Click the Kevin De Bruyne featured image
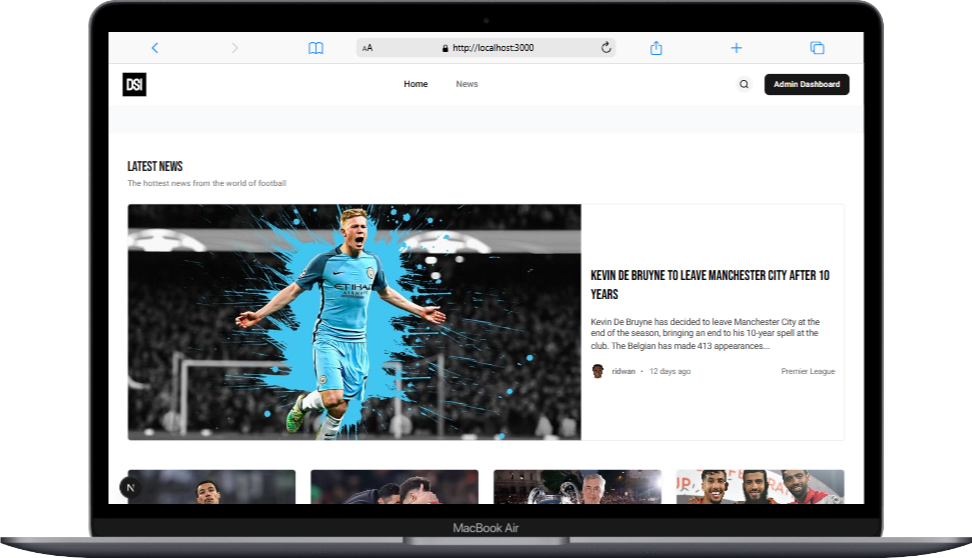972x558 pixels. click(x=355, y=322)
